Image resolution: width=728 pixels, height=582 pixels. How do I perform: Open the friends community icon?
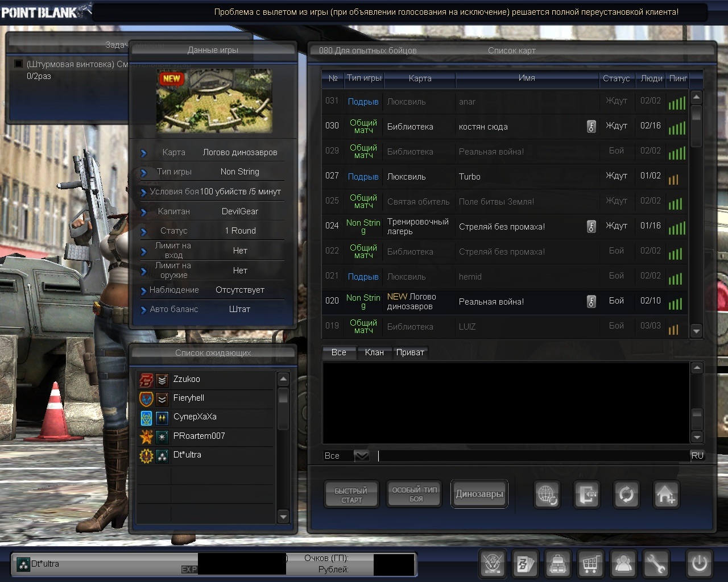(x=623, y=564)
